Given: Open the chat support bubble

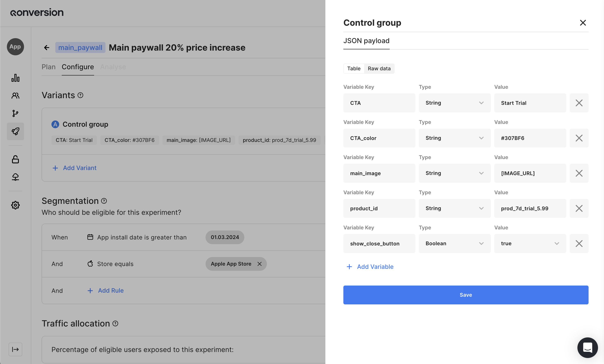Looking at the screenshot, I should click(587, 347).
